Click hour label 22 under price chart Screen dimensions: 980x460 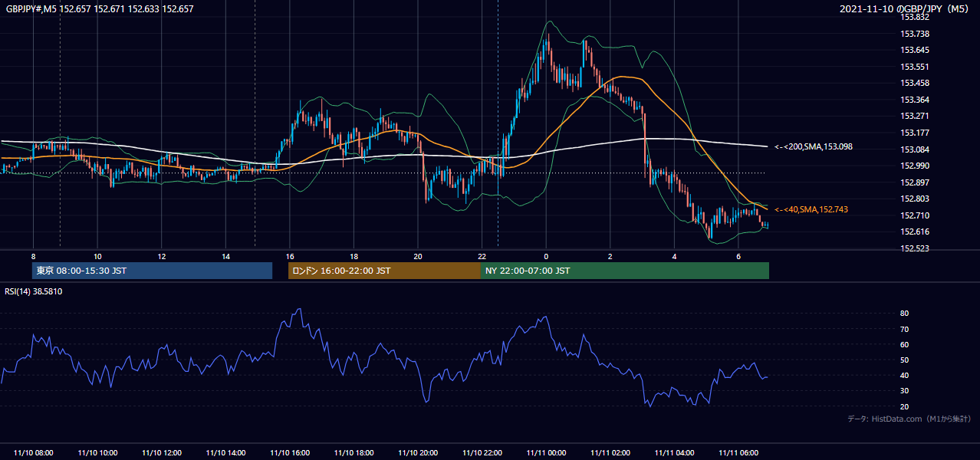click(x=482, y=256)
